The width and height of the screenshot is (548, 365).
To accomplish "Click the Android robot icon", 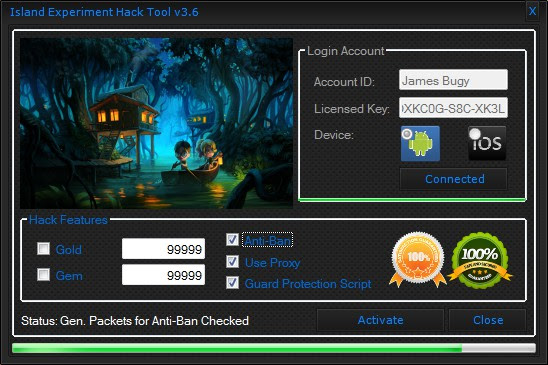I will pyautogui.click(x=420, y=144).
